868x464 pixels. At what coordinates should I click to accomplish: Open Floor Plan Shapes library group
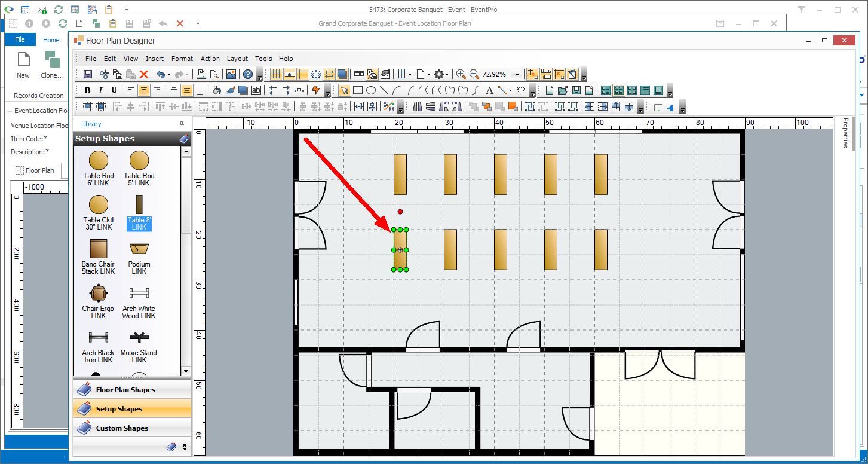coord(132,390)
